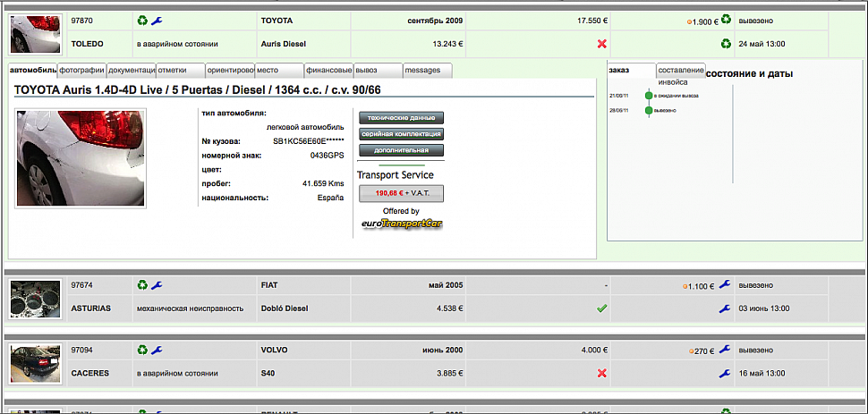Click the green recycle icon beside 97094
The width and height of the screenshot is (868, 414).
tap(143, 350)
